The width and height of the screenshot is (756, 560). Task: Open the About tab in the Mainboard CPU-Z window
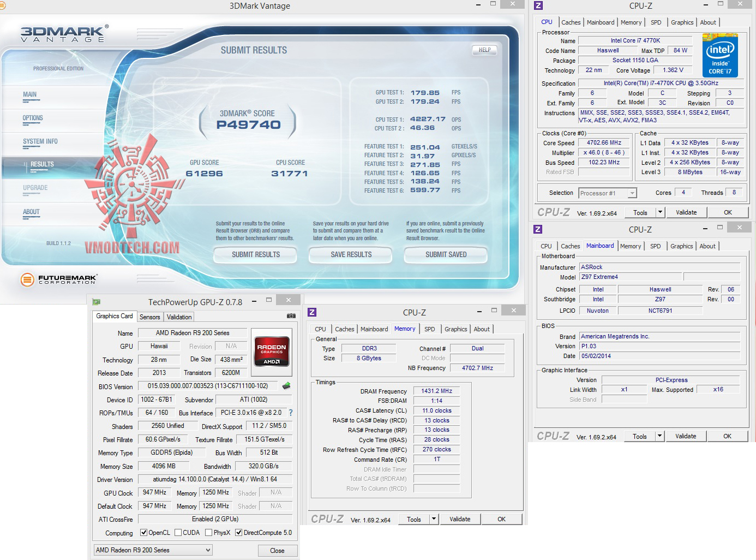[x=707, y=246]
